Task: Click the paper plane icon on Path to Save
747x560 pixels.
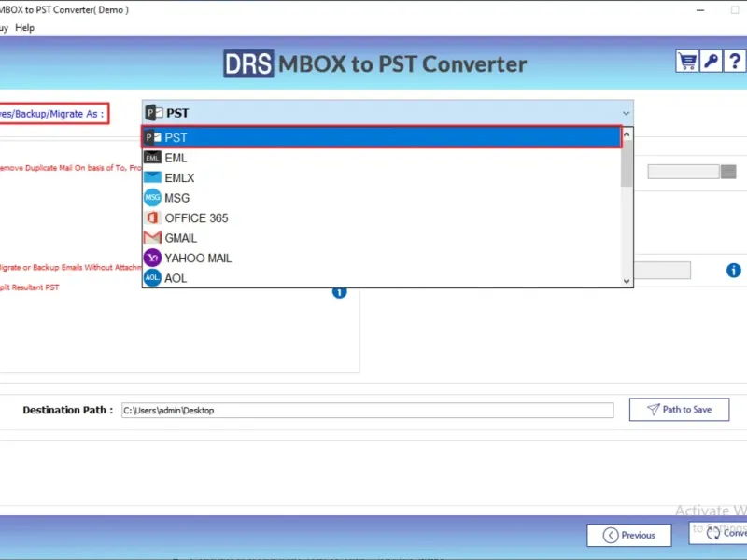Action: pyautogui.click(x=653, y=410)
